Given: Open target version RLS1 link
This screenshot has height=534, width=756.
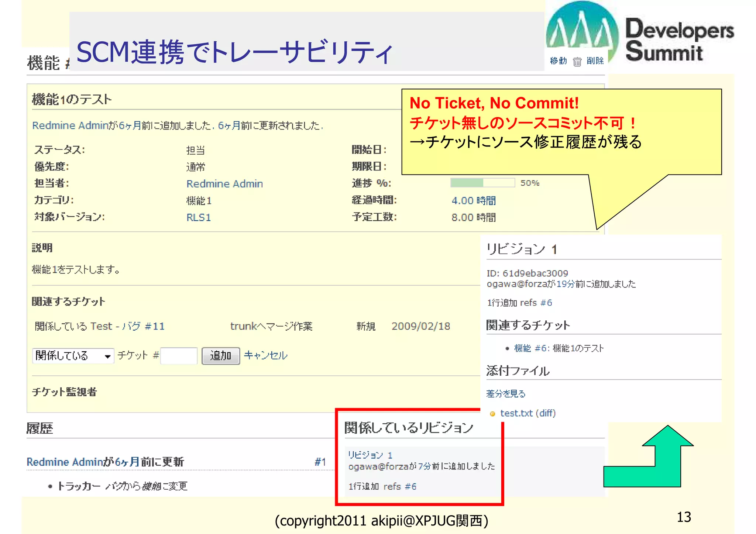Looking at the screenshot, I should pos(199,217).
